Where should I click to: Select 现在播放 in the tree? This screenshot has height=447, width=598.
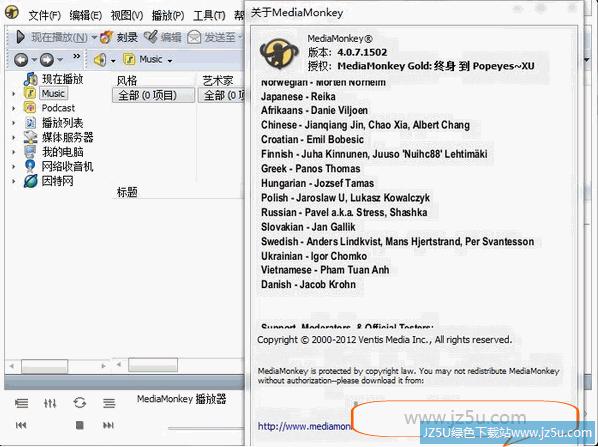point(62,79)
